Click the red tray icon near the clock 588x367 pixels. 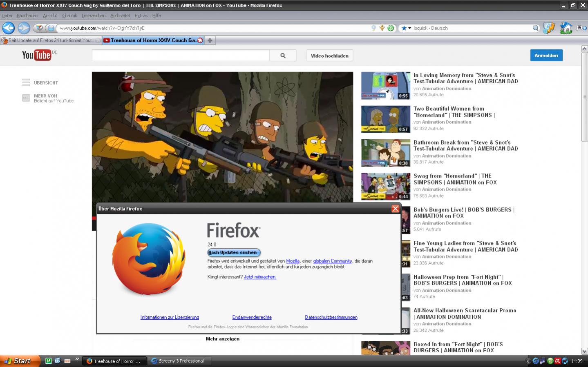(557, 361)
